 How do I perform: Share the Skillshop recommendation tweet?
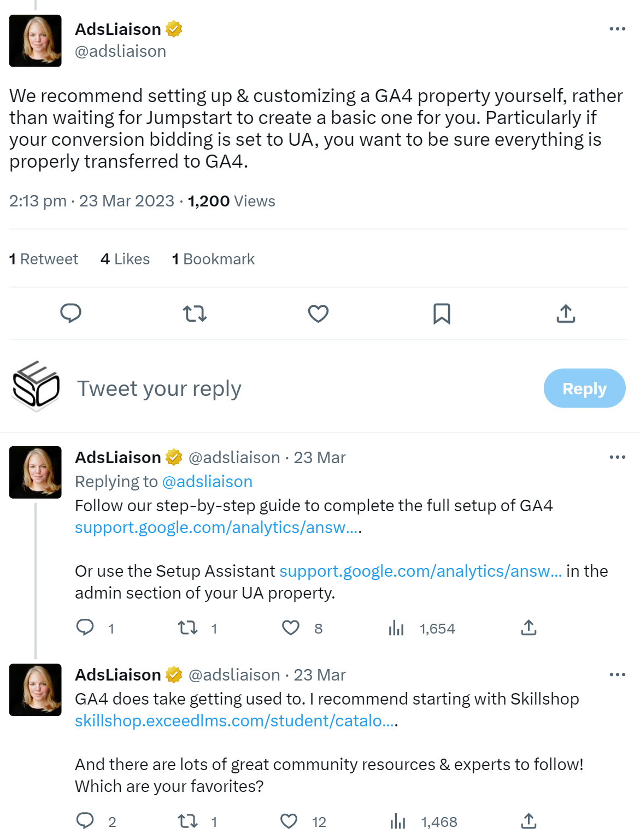[x=529, y=821]
